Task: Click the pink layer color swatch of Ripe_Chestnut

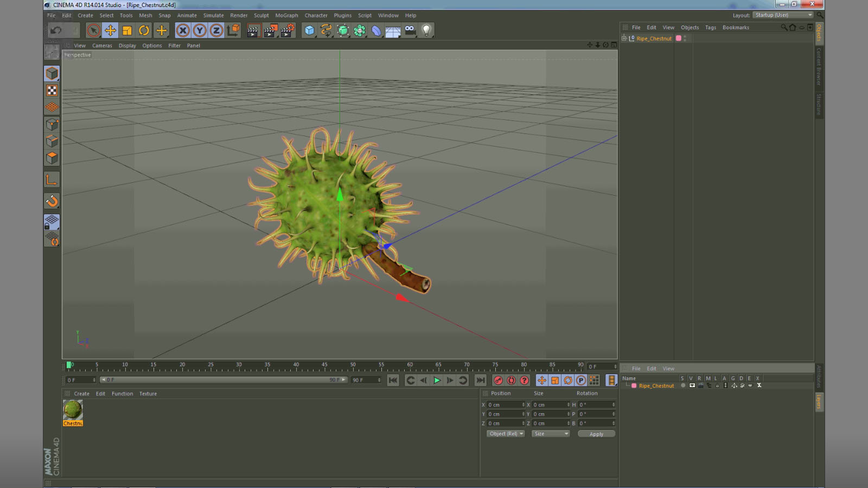Action: pyautogui.click(x=678, y=38)
